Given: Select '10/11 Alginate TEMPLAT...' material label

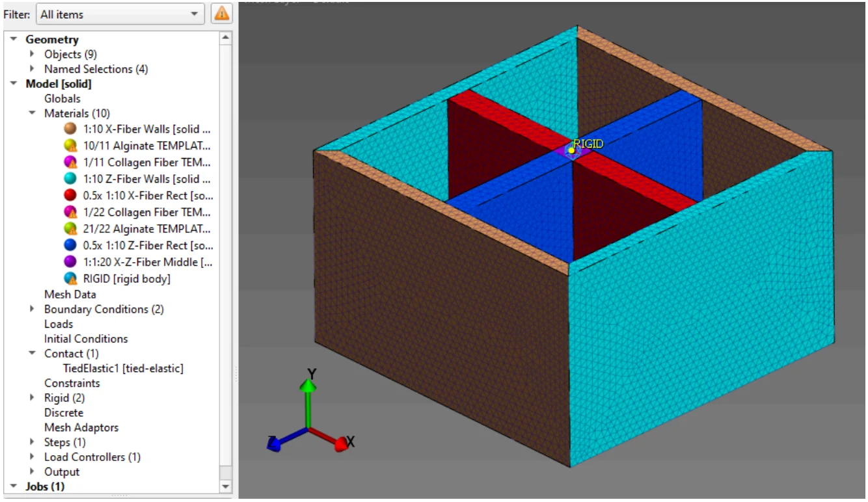Looking at the screenshot, I should 147,146.
